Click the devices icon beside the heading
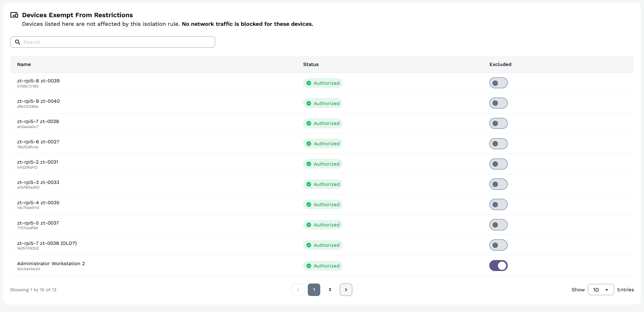644x312 pixels. [x=14, y=15]
